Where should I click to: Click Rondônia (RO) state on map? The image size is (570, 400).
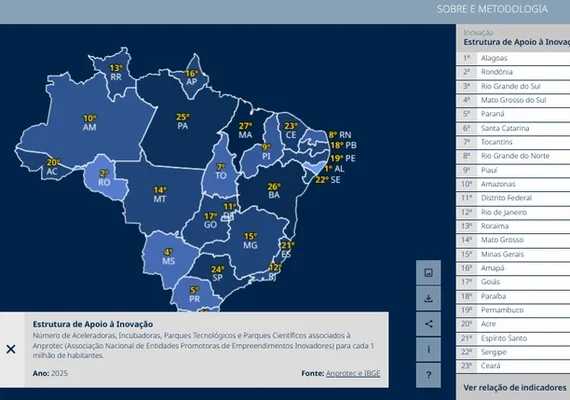click(104, 178)
